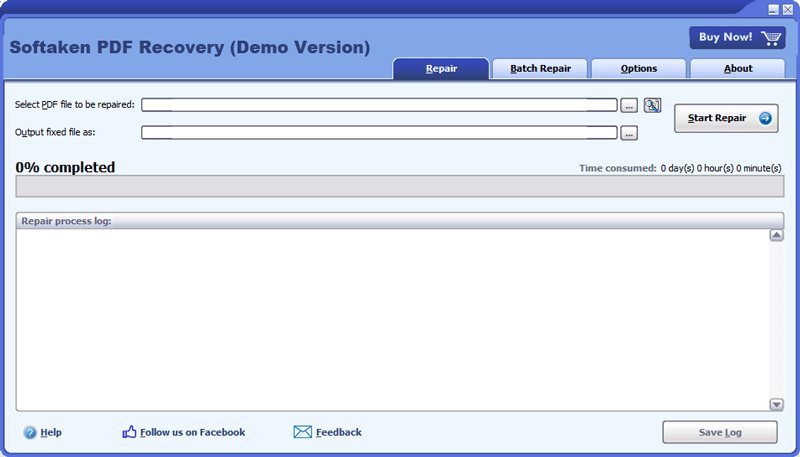This screenshot has width=800, height=457.
Task: Click the blue arrow icon on Start Repair
Action: 765,118
